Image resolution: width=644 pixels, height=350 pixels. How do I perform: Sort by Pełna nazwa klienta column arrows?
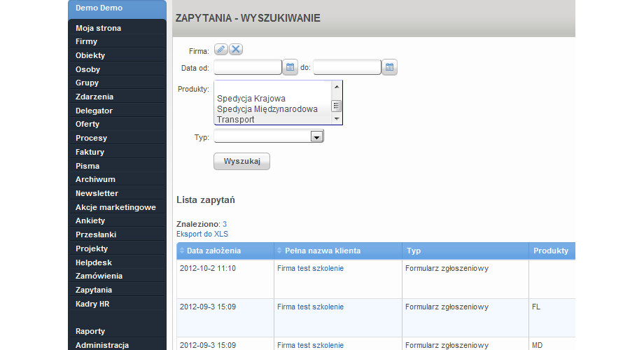[x=279, y=250]
